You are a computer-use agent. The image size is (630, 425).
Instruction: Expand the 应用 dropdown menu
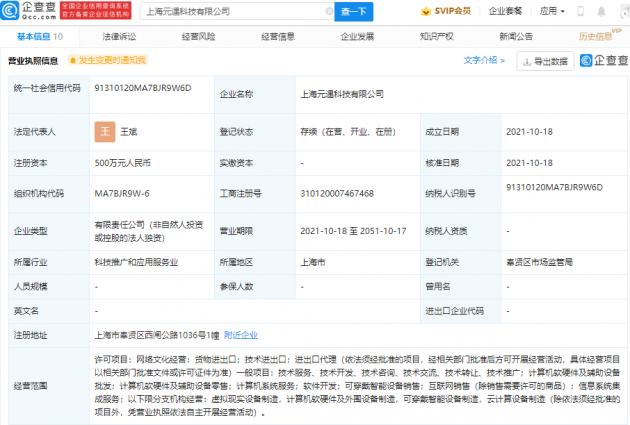552,11
